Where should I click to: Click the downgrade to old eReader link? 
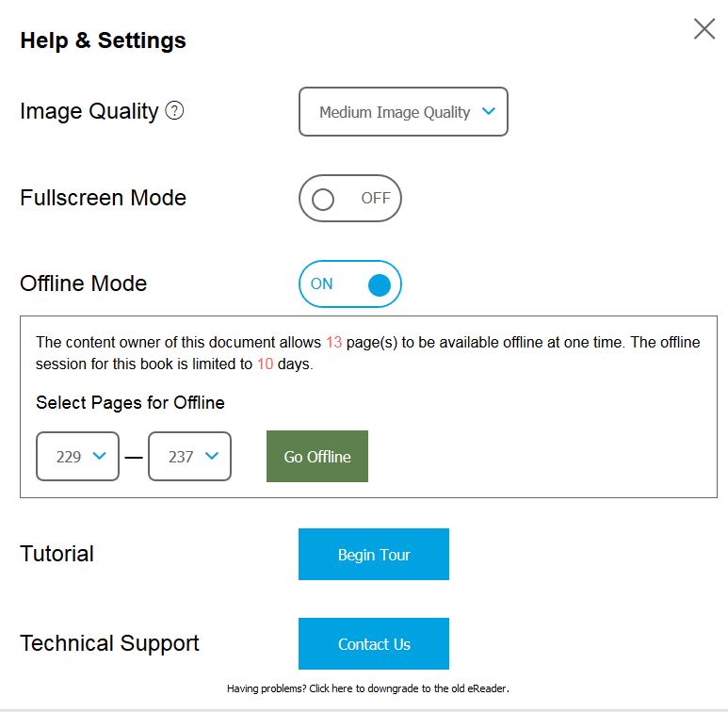367,688
